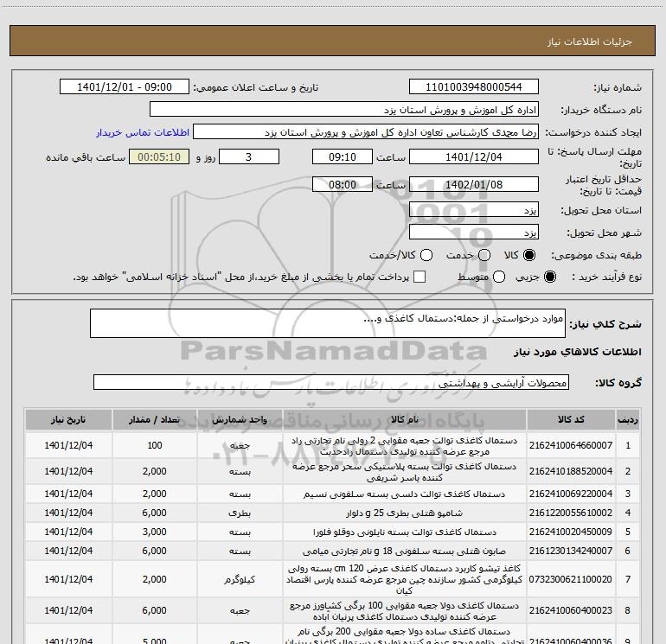Click product code 2161220055610002
Viewport: 666px width, 644px height.
571,513
